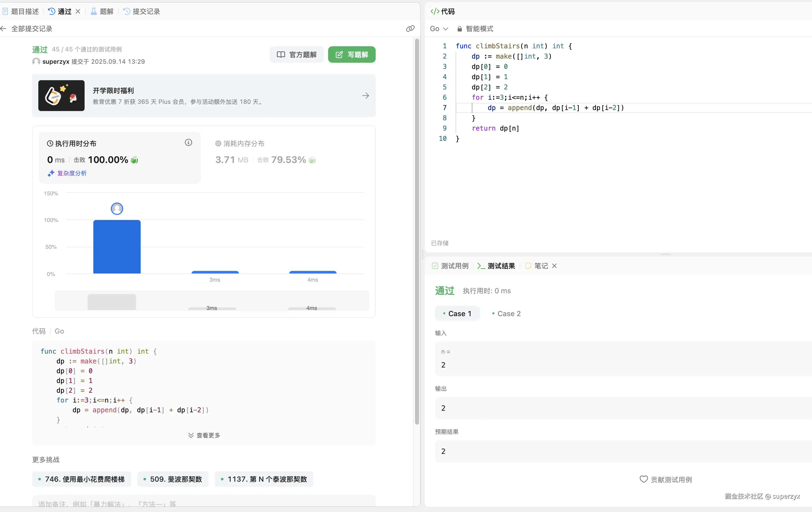Toggle smart mode lock in editor
This screenshot has height=512, width=812.
tap(460, 29)
